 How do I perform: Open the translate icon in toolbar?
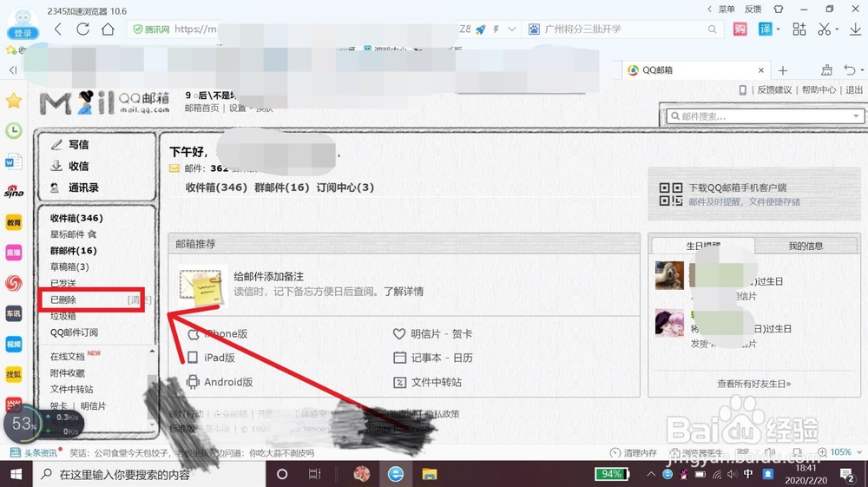766,29
